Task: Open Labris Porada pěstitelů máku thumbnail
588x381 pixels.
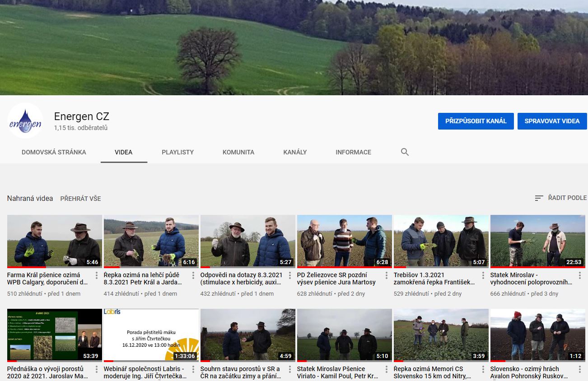Action: click(151, 335)
